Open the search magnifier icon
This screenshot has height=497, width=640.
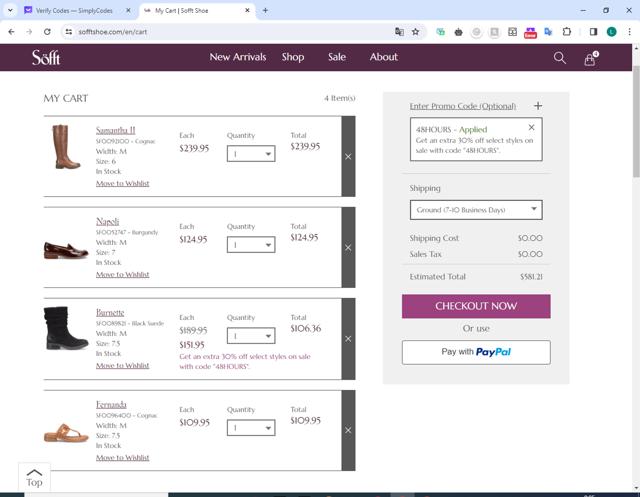560,58
